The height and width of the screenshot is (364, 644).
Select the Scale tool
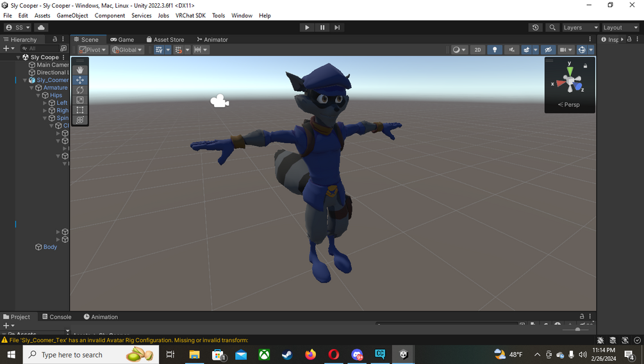click(80, 100)
